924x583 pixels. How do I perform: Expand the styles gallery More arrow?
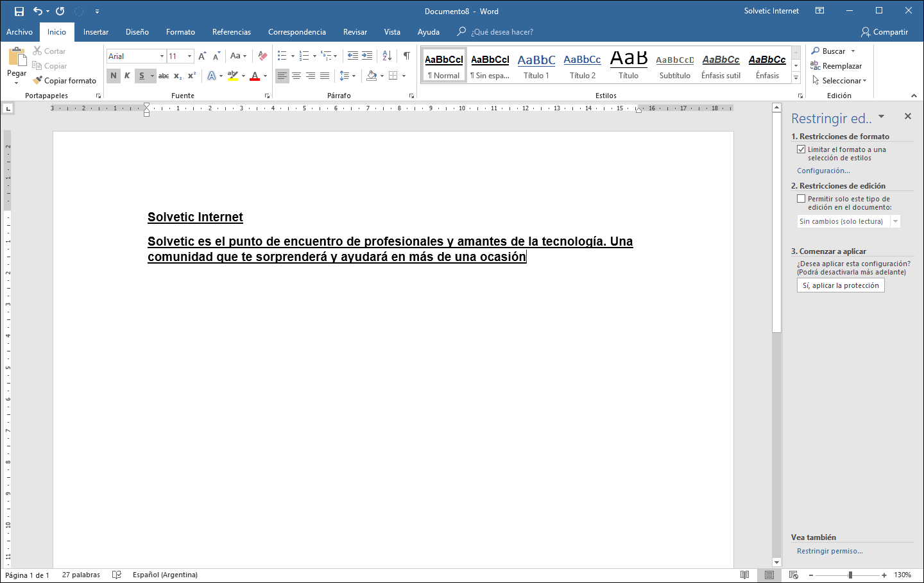coord(796,78)
